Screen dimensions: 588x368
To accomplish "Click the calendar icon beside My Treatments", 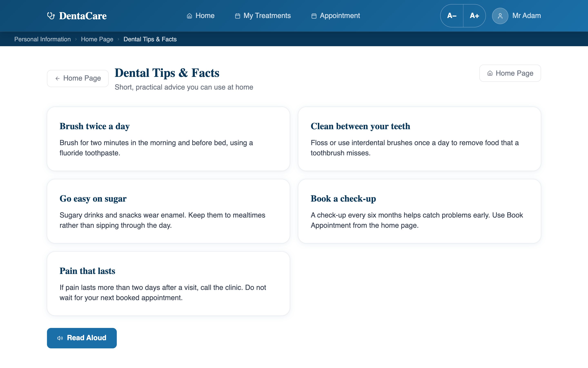I will click(x=238, y=16).
